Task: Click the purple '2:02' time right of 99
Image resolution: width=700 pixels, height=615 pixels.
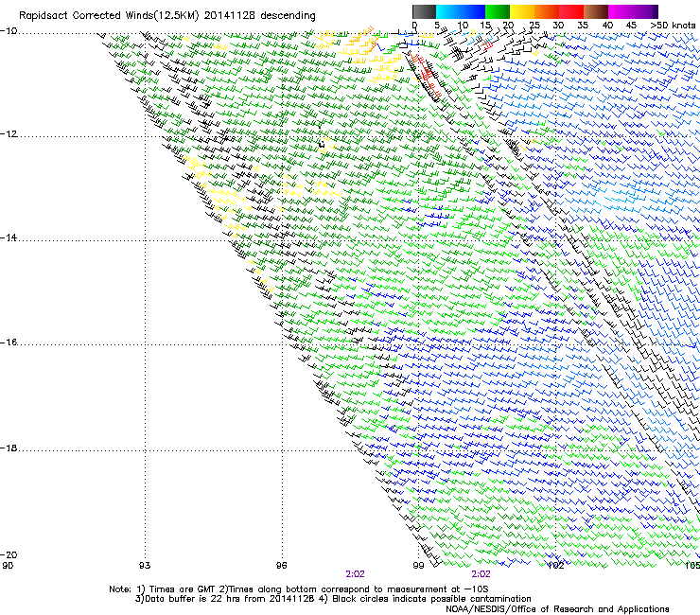Action: click(481, 574)
